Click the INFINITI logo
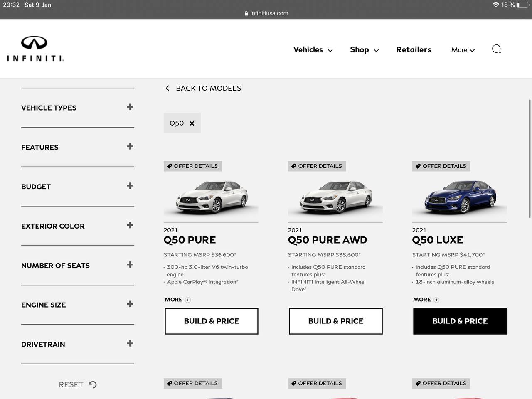 [x=35, y=49]
